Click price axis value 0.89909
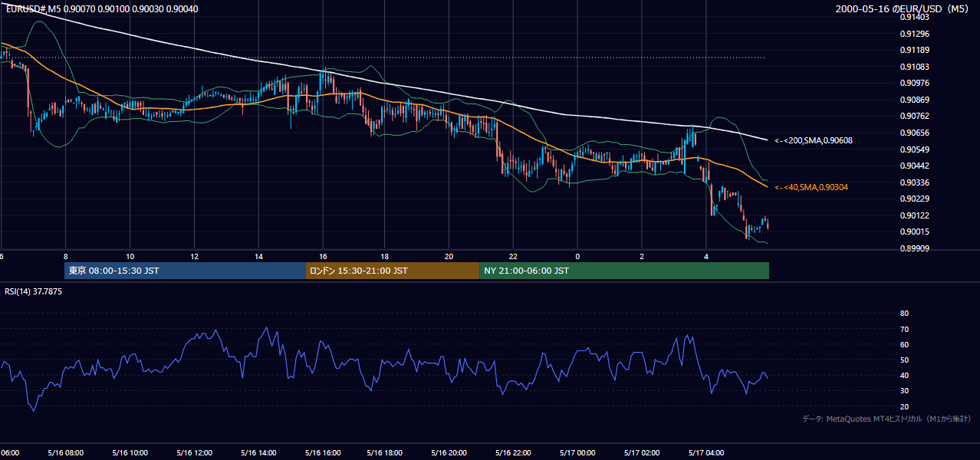The height and width of the screenshot is (460, 980). coord(916,248)
